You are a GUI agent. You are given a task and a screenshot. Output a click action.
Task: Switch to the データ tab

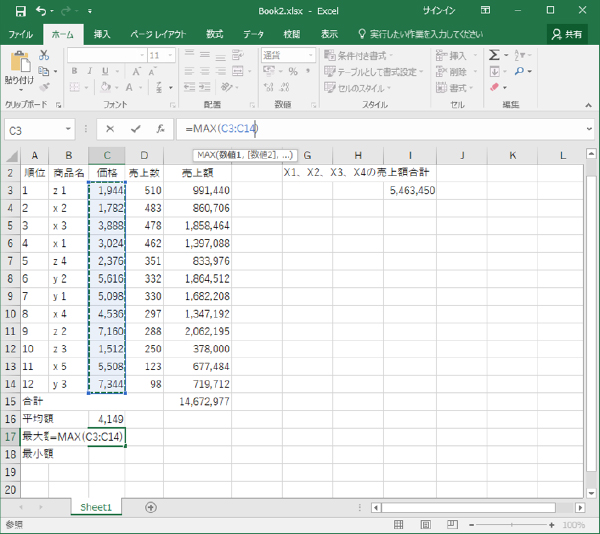pyautogui.click(x=253, y=34)
